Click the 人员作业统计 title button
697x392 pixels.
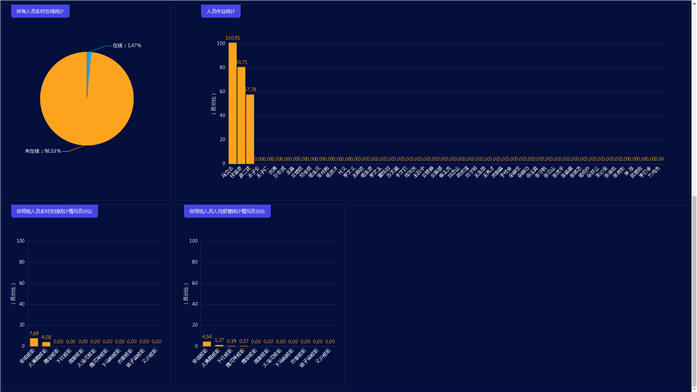(221, 11)
